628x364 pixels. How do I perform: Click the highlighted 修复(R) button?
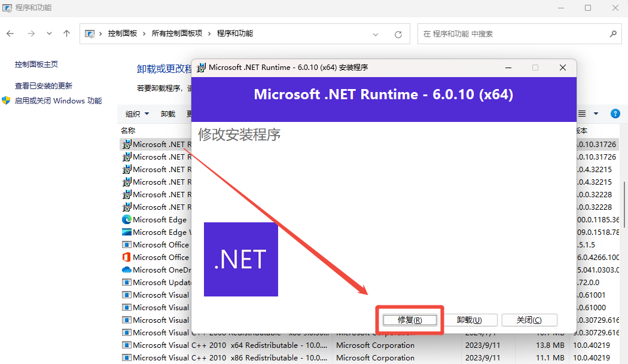[x=410, y=320]
